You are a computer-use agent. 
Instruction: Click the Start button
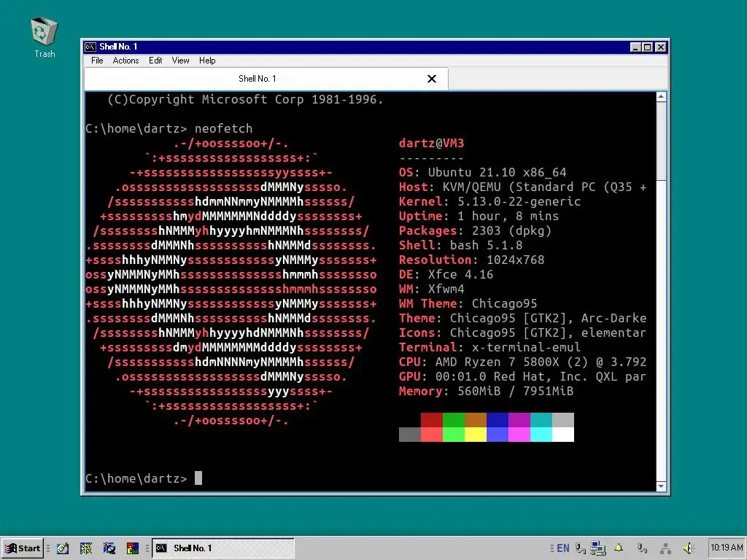coord(23,548)
